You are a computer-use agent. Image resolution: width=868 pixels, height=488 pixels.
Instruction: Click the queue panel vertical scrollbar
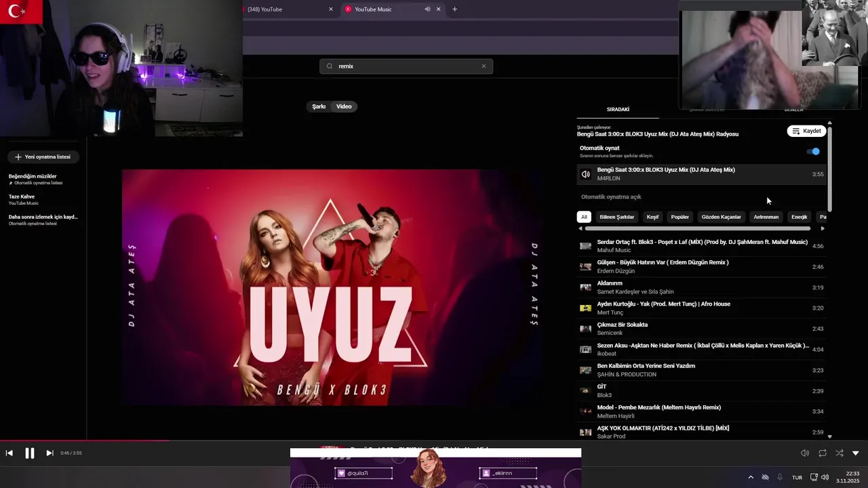[x=829, y=168]
